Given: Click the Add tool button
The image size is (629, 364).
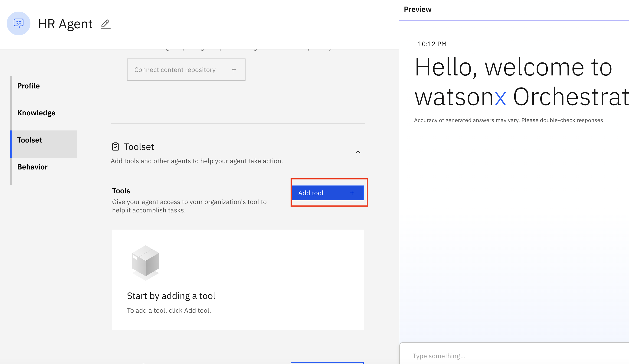Looking at the screenshot, I should (328, 193).
